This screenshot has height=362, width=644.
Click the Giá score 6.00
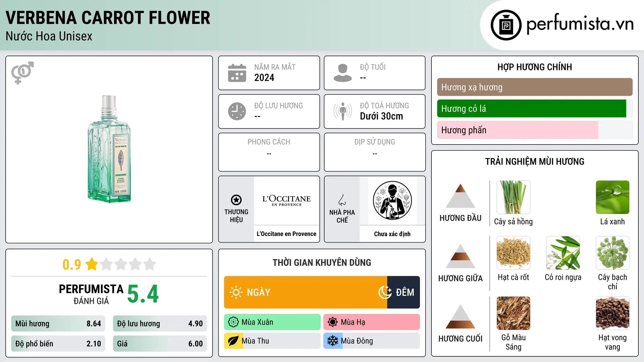[196, 344]
